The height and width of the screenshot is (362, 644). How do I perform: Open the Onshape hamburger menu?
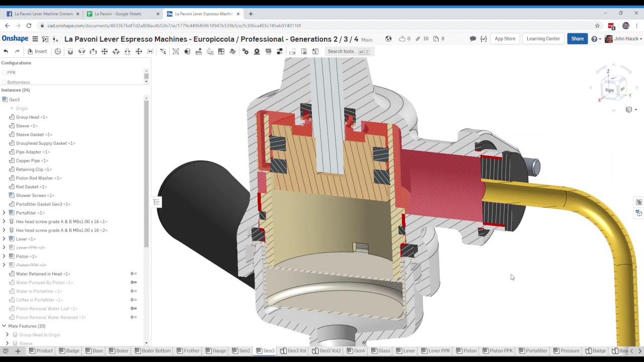tap(35, 39)
